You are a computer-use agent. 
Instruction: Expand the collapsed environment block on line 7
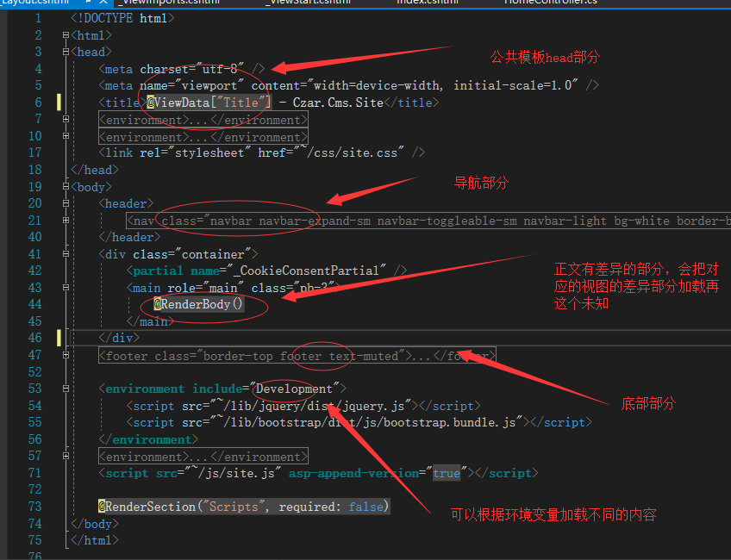[x=66, y=119]
